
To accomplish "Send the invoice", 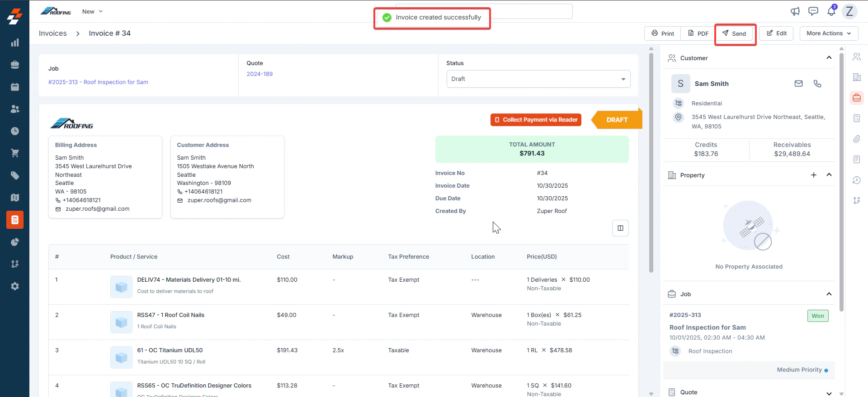I will click(734, 33).
